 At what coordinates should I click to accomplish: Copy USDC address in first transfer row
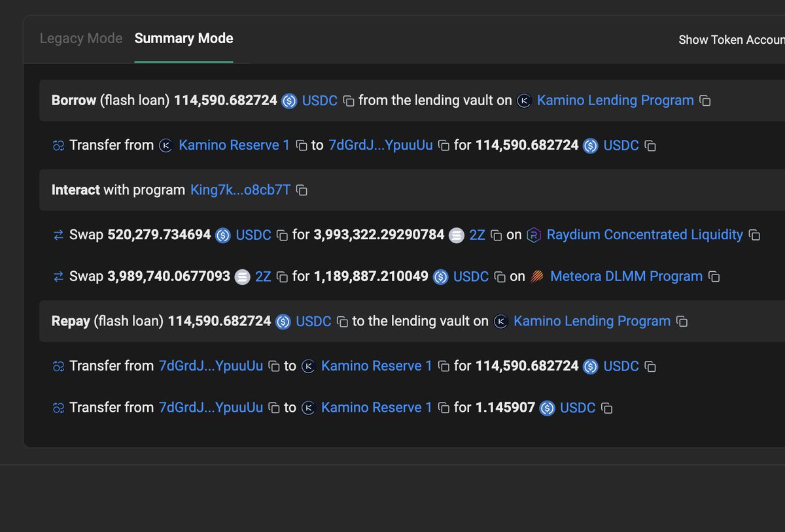click(x=650, y=146)
